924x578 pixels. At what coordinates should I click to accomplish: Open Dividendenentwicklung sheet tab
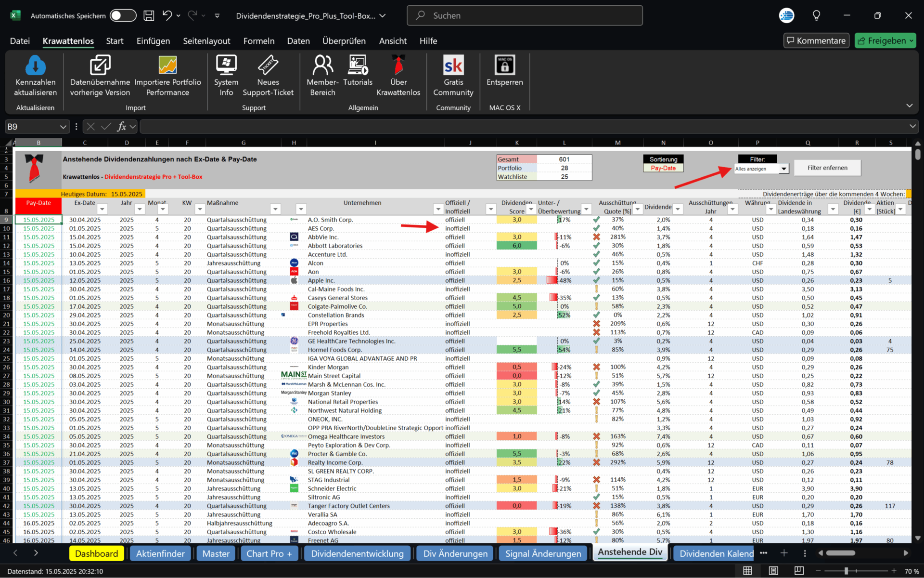[357, 553]
